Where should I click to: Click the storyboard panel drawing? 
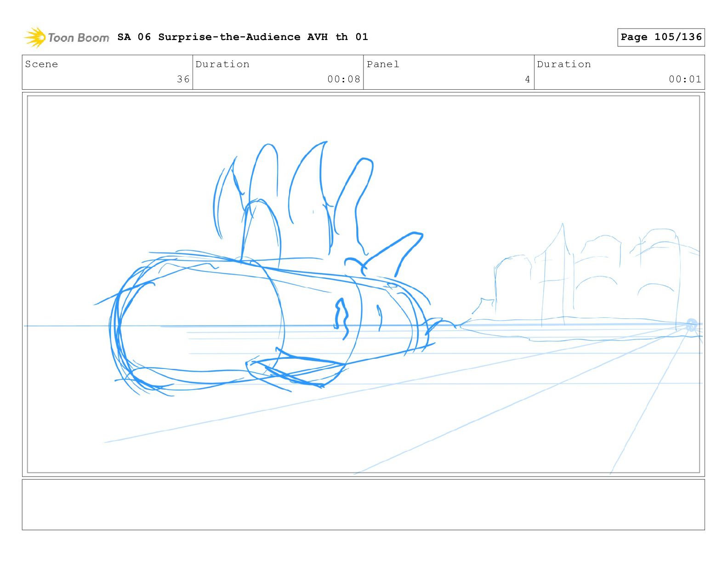364,284
